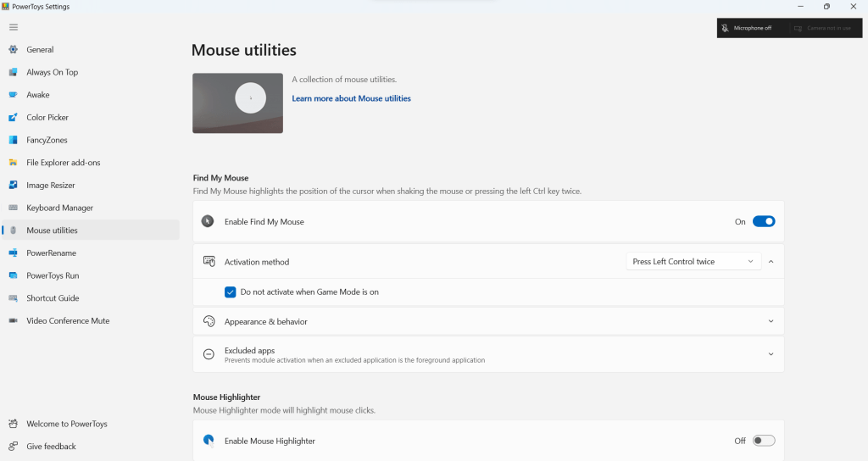
Task: Click the Mouse Highlighter icon
Action: pos(209,441)
